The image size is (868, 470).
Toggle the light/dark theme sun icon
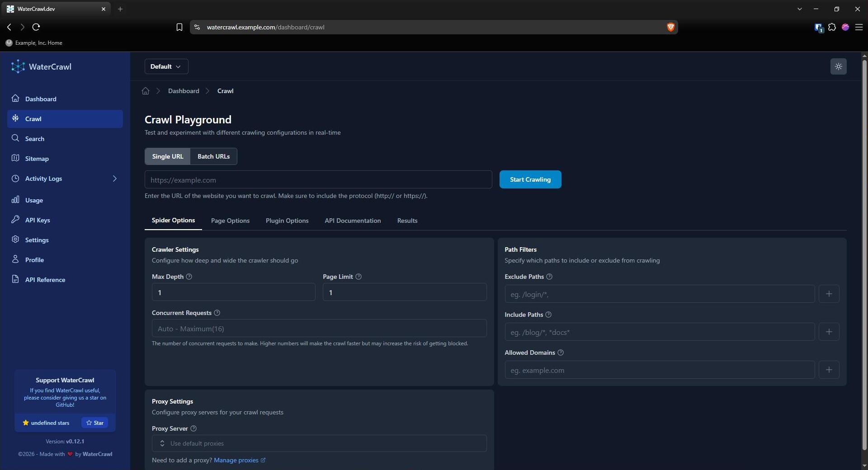pyautogui.click(x=838, y=66)
